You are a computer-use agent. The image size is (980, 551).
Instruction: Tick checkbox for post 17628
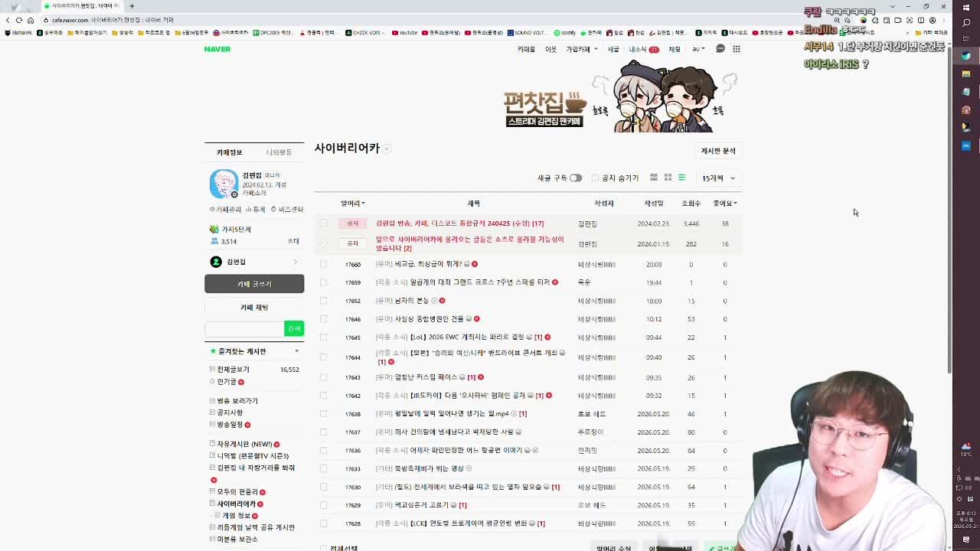(323, 523)
